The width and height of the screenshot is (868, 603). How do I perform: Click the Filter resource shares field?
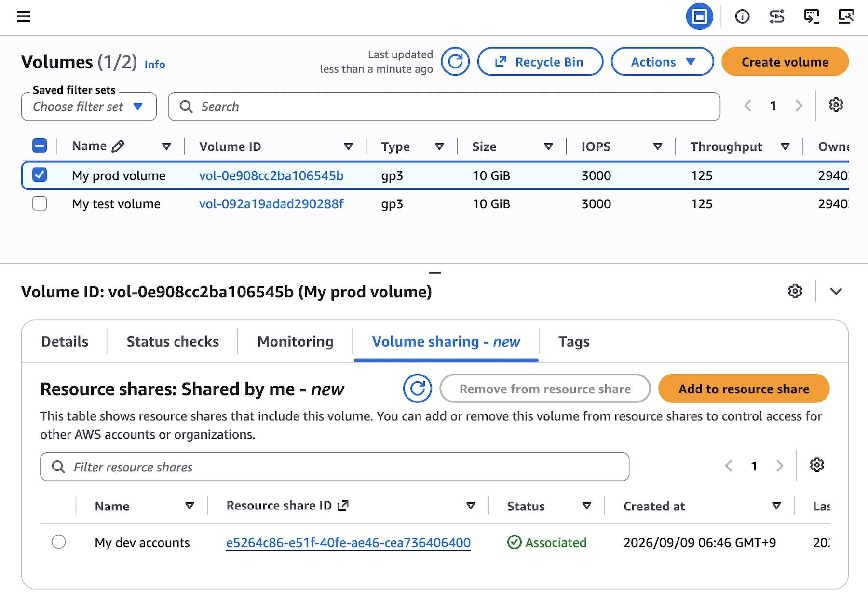pos(335,467)
